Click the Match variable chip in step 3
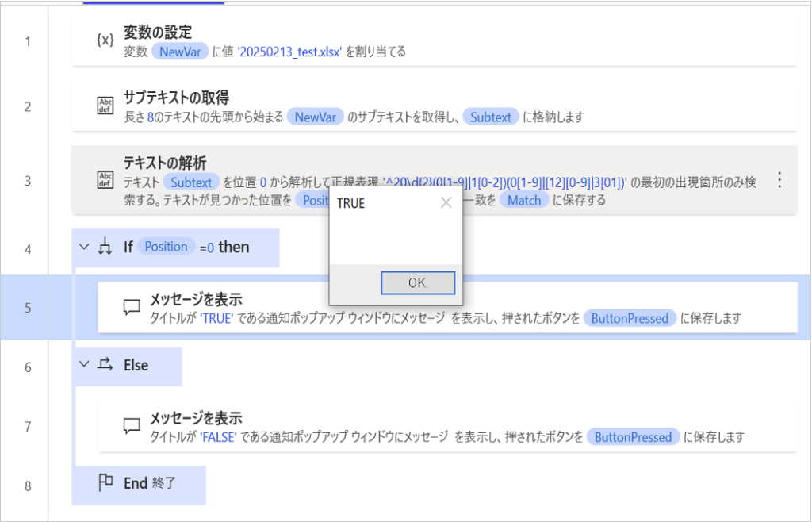 pyautogui.click(x=524, y=200)
